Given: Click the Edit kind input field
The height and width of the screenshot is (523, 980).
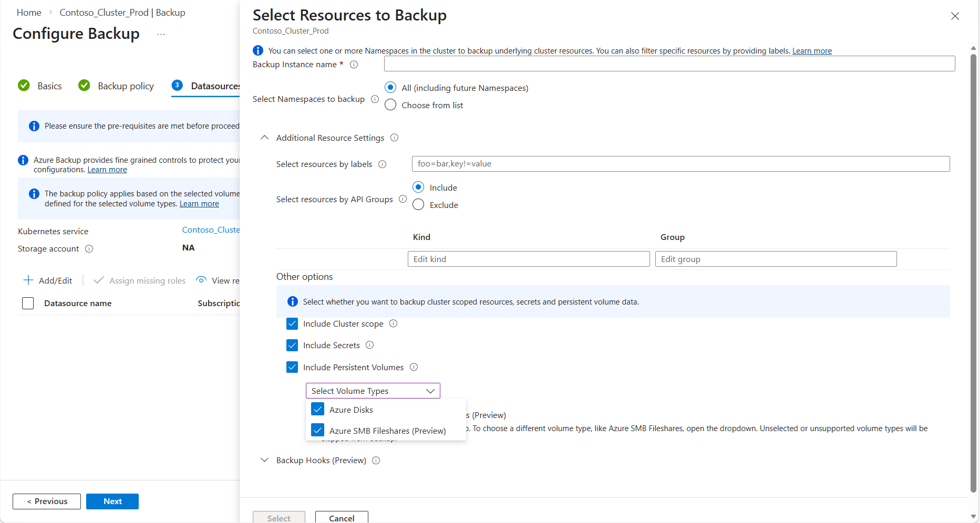Looking at the screenshot, I should [528, 259].
